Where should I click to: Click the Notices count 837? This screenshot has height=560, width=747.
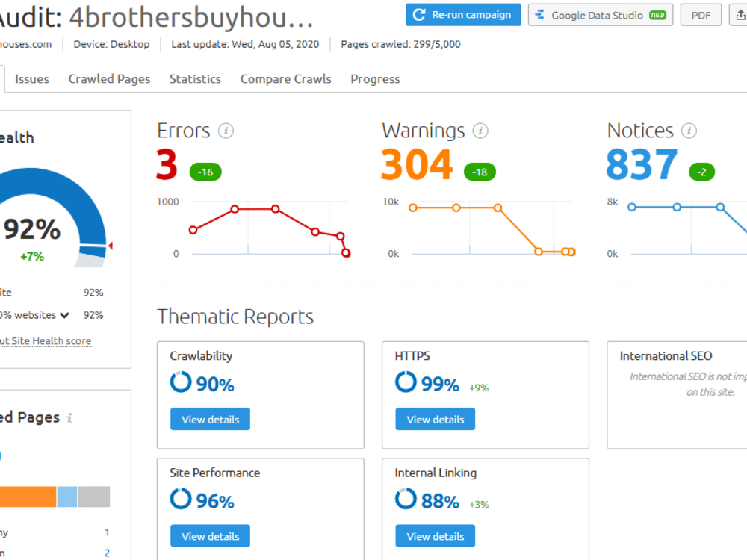point(641,164)
